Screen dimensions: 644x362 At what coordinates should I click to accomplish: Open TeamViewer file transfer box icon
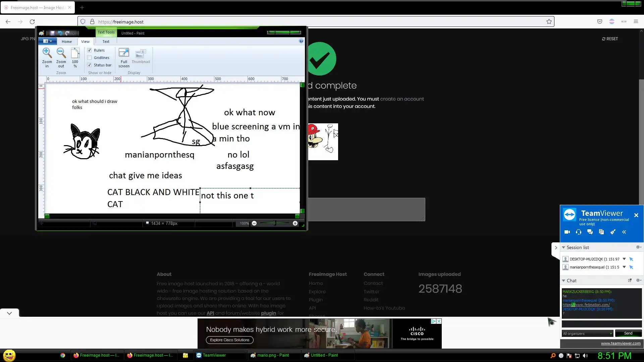pos(601,232)
